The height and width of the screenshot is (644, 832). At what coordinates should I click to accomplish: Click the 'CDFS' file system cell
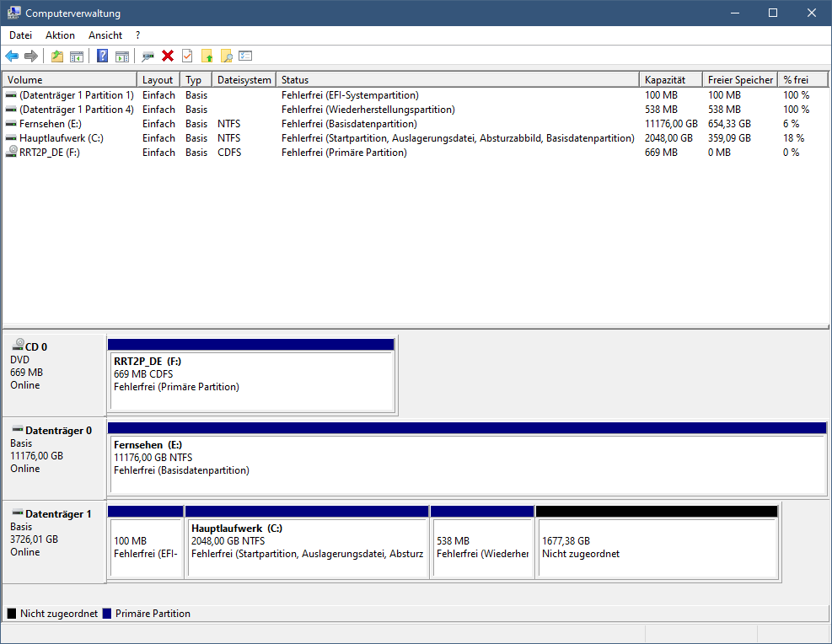click(229, 153)
